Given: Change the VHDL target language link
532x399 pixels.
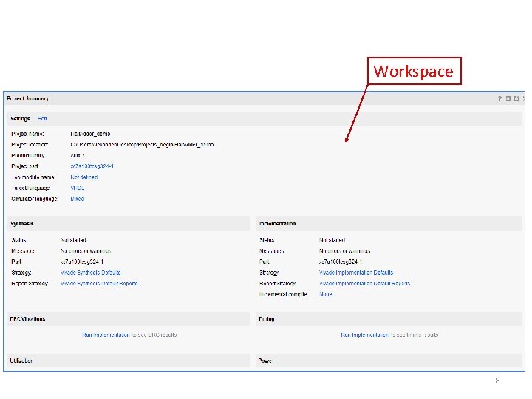Looking at the screenshot, I should tap(78, 188).
